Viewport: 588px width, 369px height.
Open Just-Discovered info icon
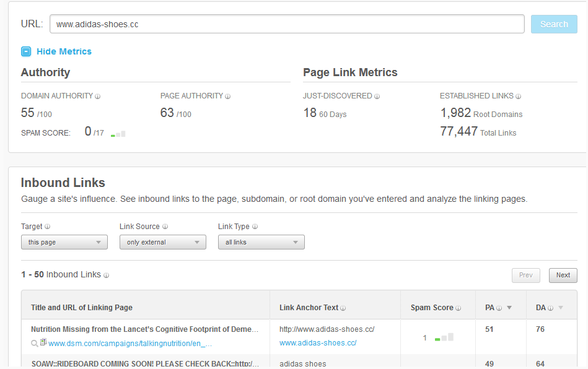click(377, 97)
